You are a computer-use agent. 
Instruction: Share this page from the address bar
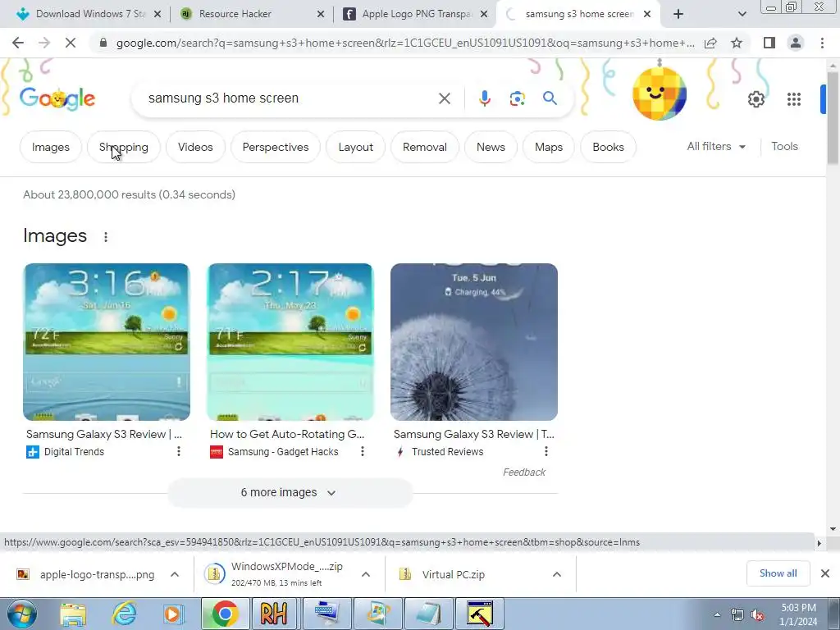710,43
